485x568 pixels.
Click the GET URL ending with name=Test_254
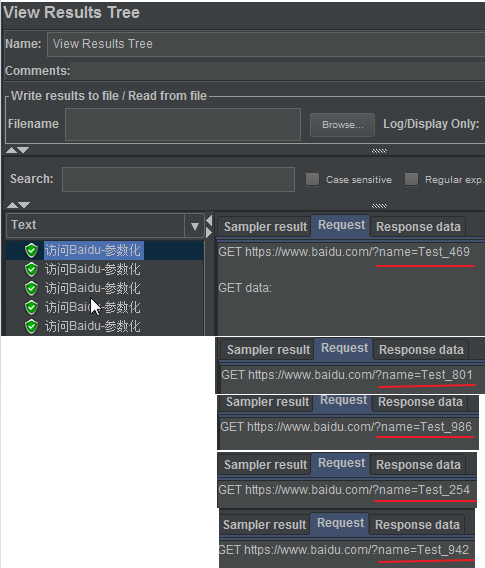tap(344, 490)
